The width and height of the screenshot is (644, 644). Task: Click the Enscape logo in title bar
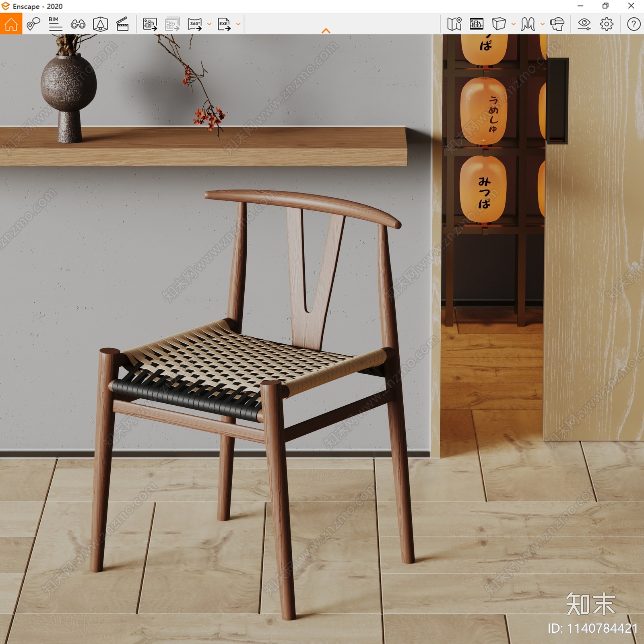[x=6, y=6]
